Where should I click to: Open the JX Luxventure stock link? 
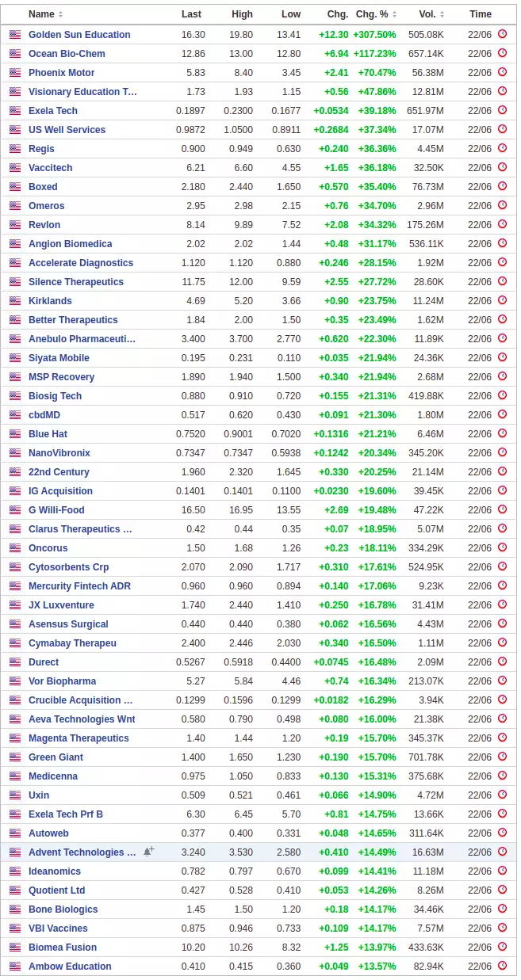click(61, 605)
